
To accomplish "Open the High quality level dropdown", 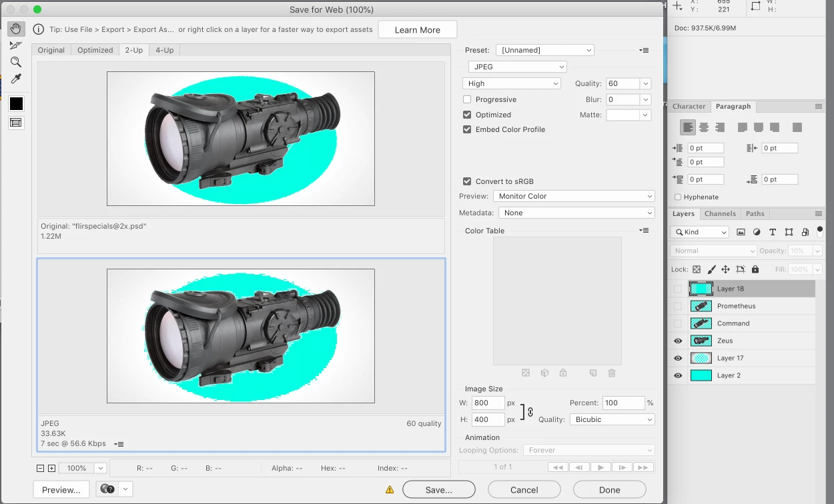I will [511, 83].
